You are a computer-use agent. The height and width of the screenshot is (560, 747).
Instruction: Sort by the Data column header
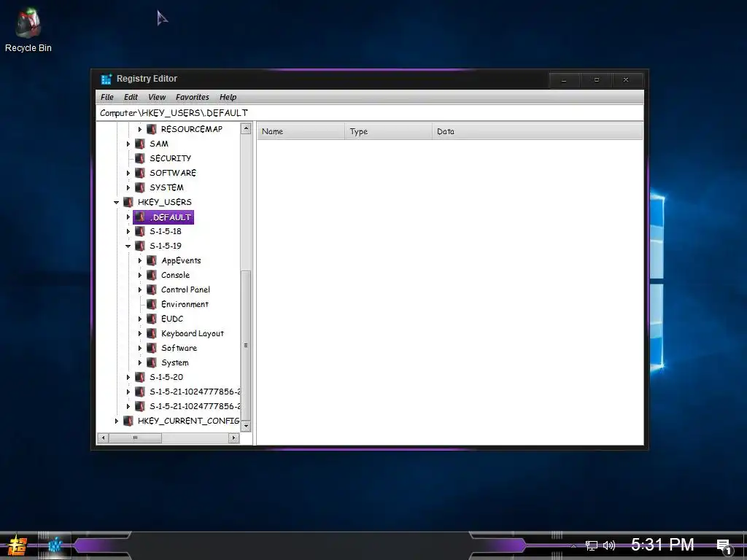pos(537,131)
